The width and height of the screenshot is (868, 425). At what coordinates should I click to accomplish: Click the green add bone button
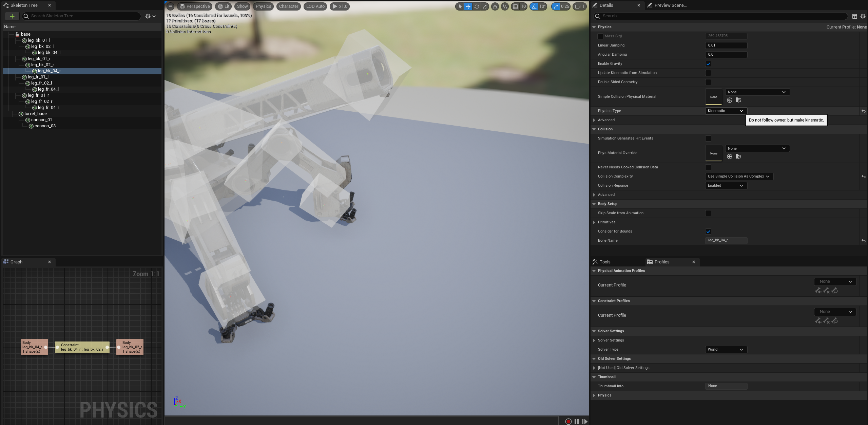12,16
